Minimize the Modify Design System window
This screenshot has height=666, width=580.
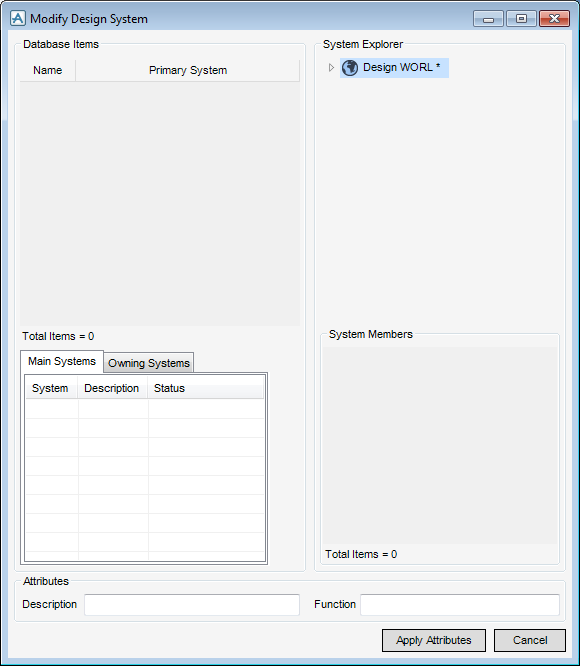coord(488,19)
